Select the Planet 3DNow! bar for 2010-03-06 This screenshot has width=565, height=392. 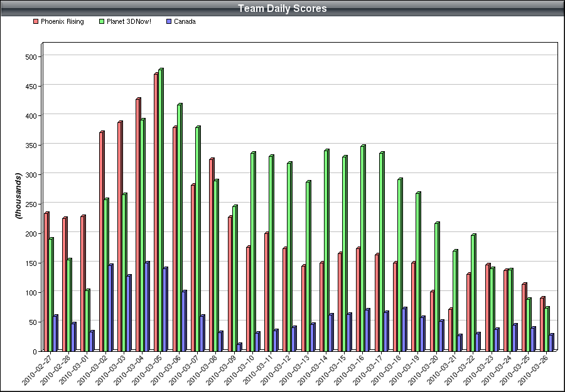pyautogui.click(x=180, y=227)
